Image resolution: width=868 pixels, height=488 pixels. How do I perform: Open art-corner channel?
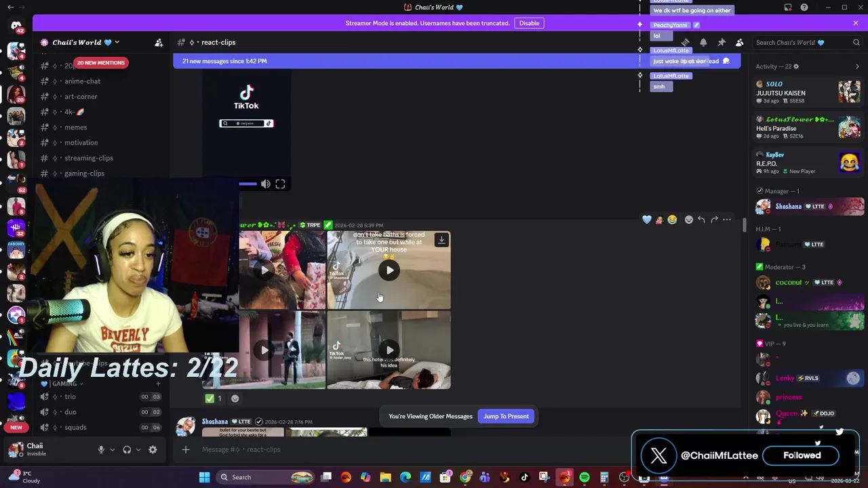[81, 96]
